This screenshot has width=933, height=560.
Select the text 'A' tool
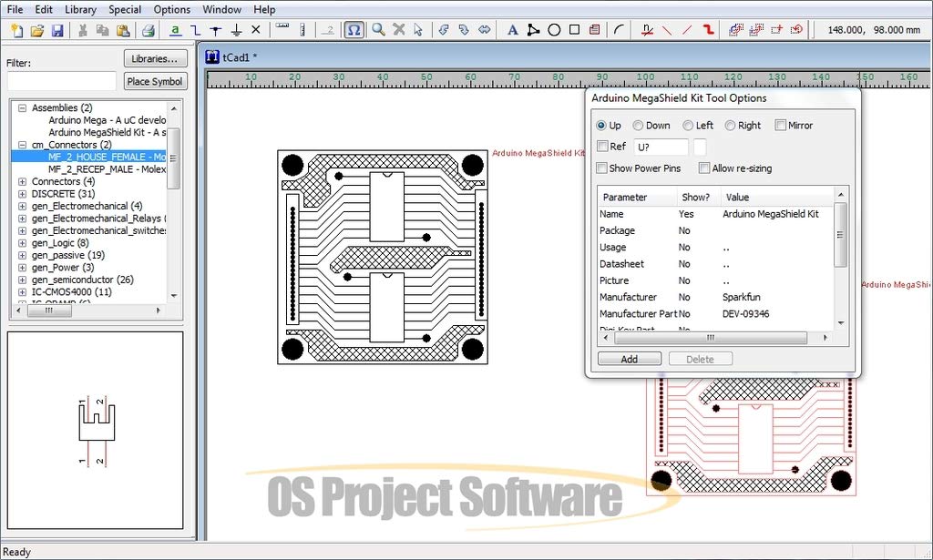[x=512, y=30]
